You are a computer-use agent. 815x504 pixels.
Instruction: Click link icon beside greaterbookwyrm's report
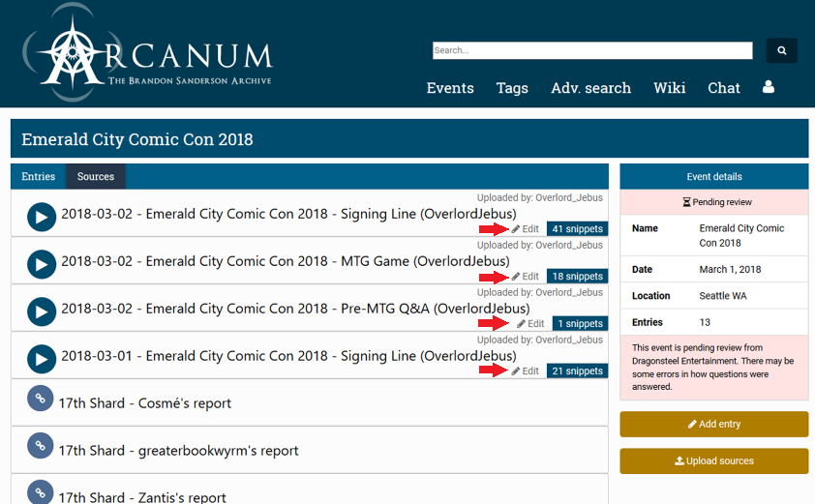40,446
